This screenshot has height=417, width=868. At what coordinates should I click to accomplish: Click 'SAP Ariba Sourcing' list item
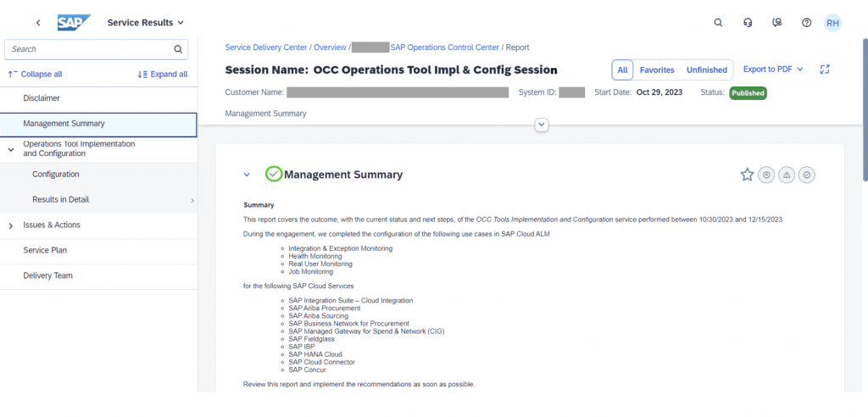319,315
